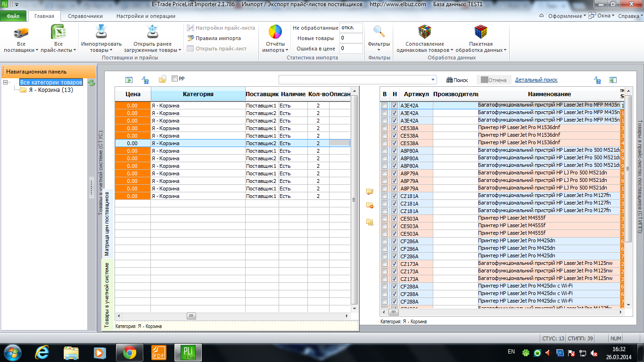Click the Новые товары value field
This screenshot has height=362, width=644.
(351, 38)
